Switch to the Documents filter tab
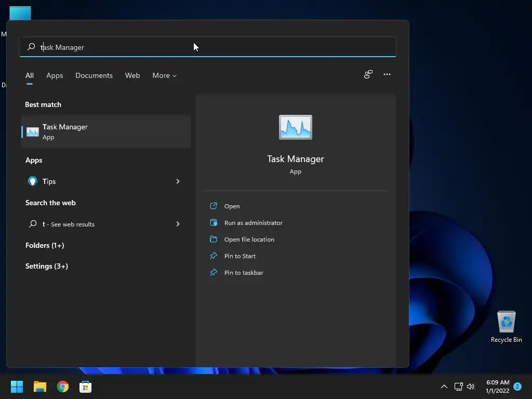532x399 pixels. 94,75
